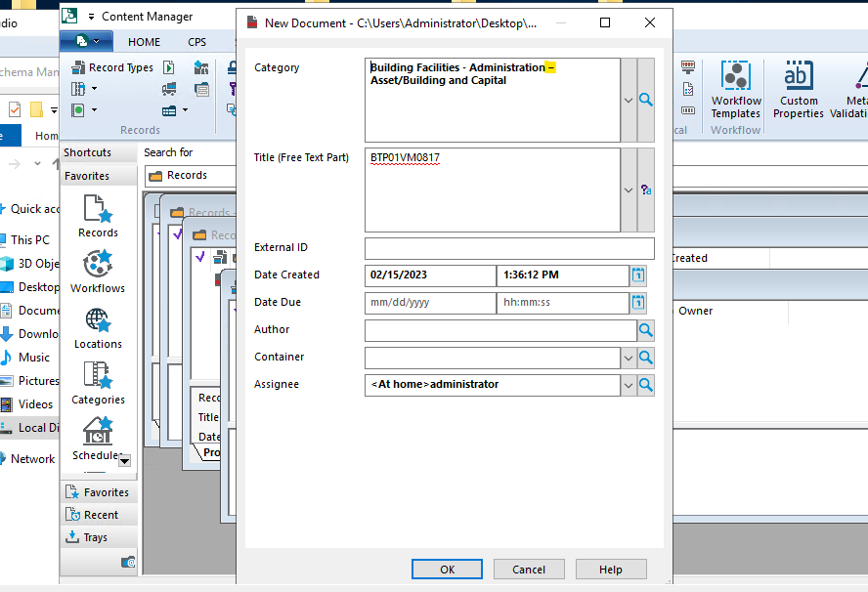Switch to the CPS ribbon tab
The image size is (868, 592).
click(x=197, y=42)
